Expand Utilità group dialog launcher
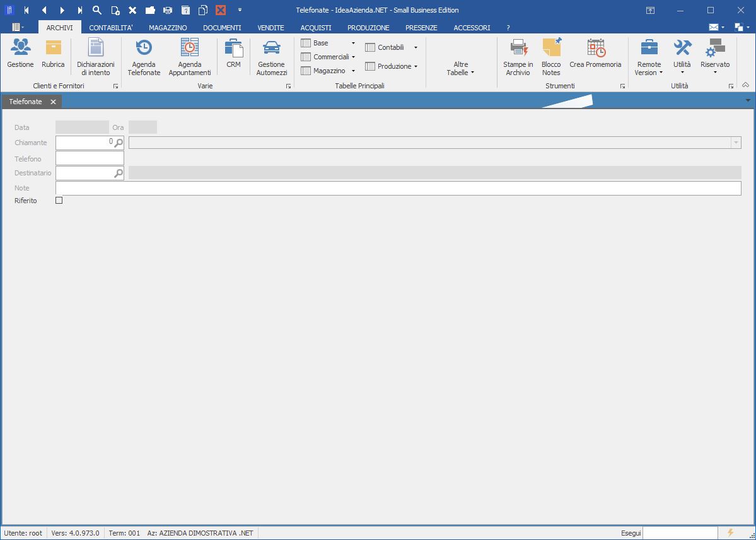 click(x=731, y=86)
